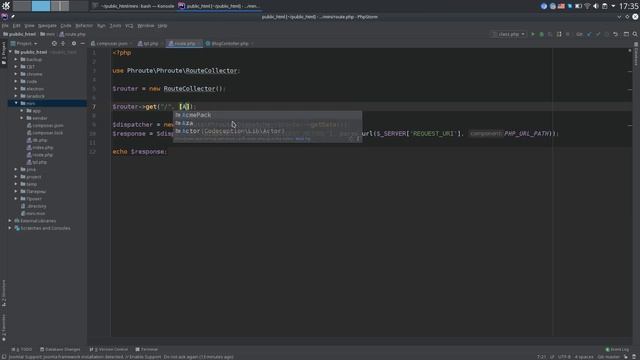Open the Version Control tool window

point(109,349)
